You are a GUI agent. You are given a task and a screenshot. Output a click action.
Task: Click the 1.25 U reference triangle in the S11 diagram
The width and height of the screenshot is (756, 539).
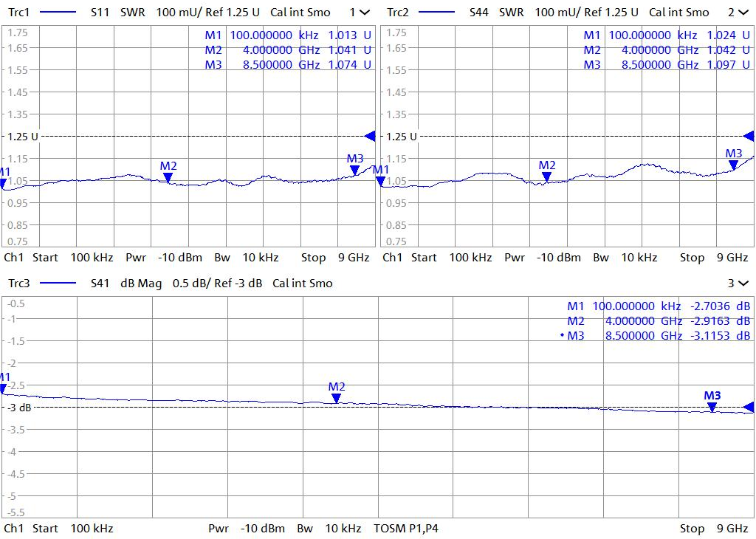(370, 136)
